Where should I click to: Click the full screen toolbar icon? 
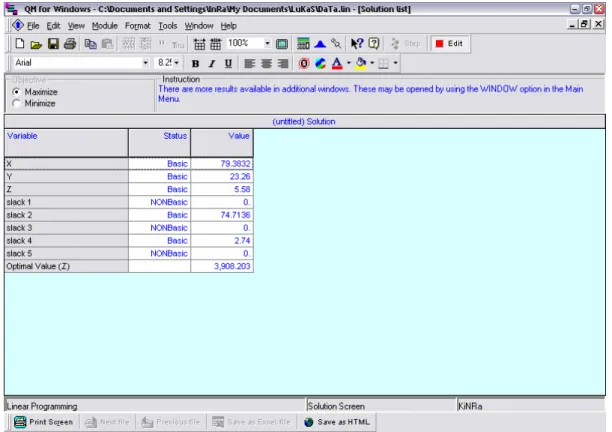(x=282, y=44)
